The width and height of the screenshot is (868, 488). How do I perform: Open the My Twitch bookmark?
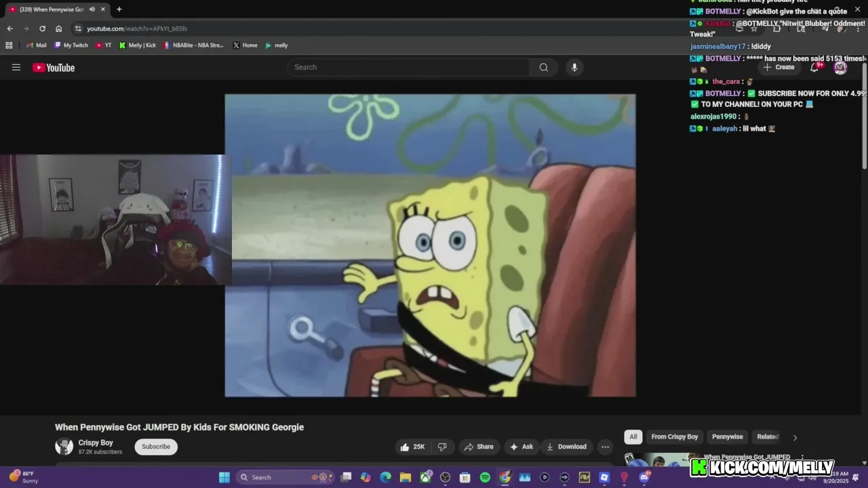pyautogui.click(x=71, y=45)
